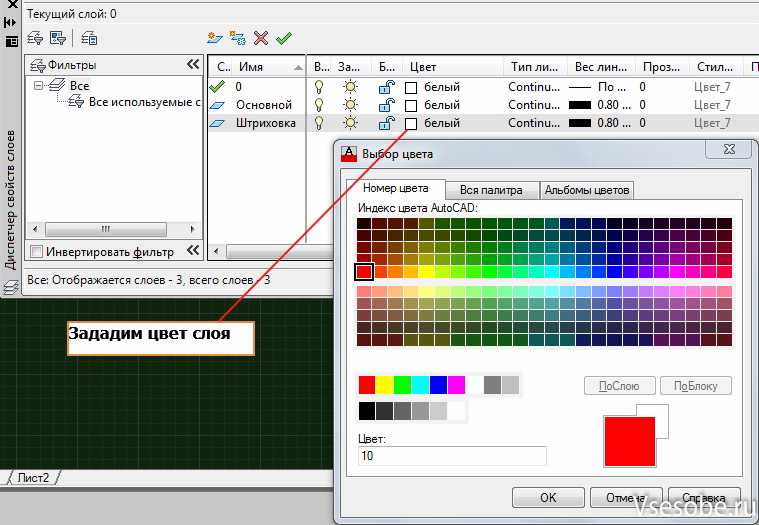Screen dimensions: 759x525
Task: Click Вес линий column header
Action: point(601,67)
